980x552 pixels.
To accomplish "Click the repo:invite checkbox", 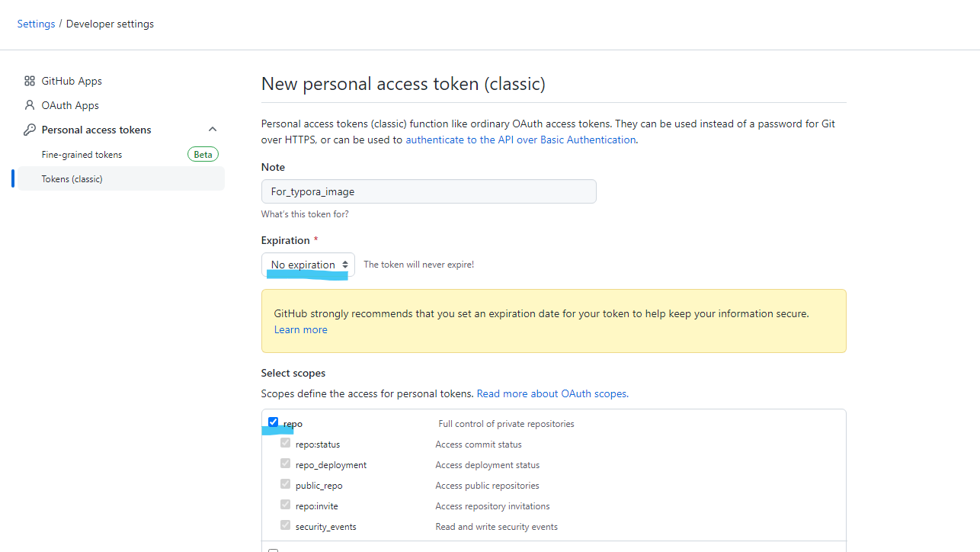I will click(285, 504).
